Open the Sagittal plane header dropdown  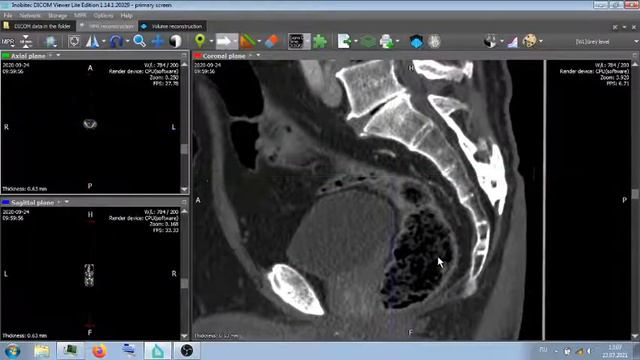67,202
